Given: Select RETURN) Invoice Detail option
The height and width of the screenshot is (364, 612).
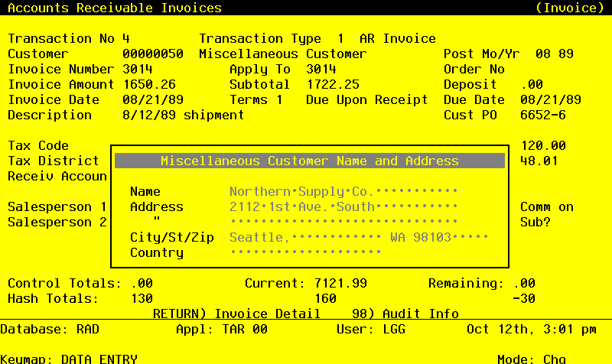Looking at the screenshot, I should pyautogui.click(x=236, y=314).
